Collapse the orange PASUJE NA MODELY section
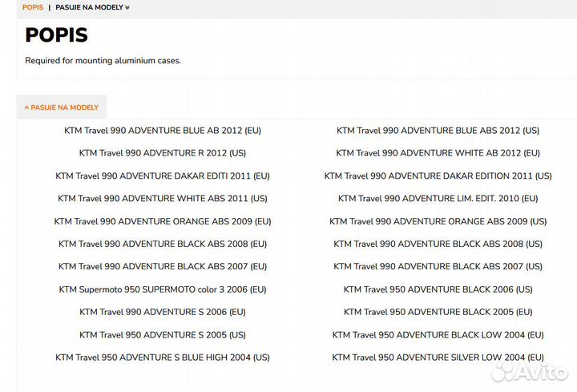Viewport: 577px width, 392px height. 64,107
